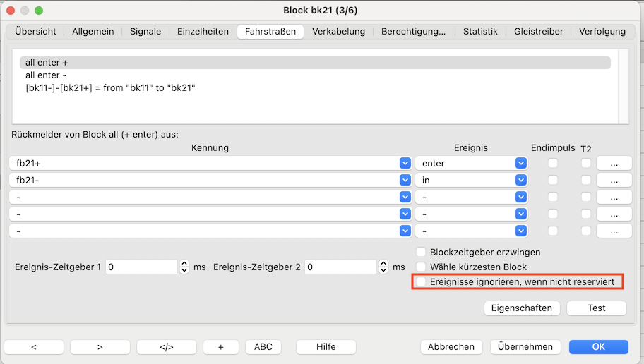Open the XML '</>' view button
This screenshot has width=644, height=364.
point(166,347)
